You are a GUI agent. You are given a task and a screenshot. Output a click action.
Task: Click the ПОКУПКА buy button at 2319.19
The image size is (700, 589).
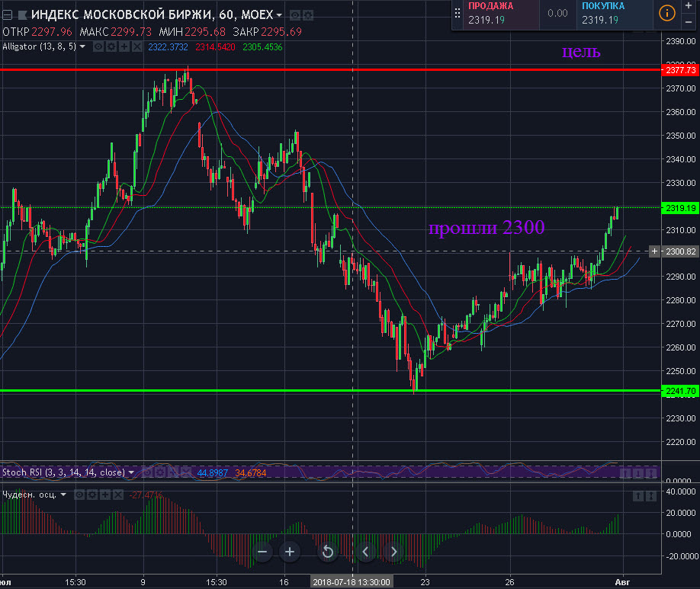coord(615,14)
